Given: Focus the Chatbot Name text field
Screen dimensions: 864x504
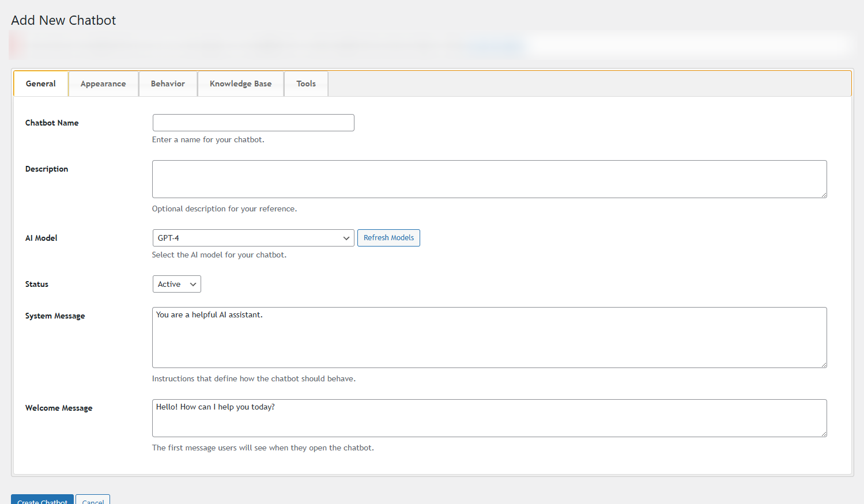Looking at the screenshot, I should point(253,123).
